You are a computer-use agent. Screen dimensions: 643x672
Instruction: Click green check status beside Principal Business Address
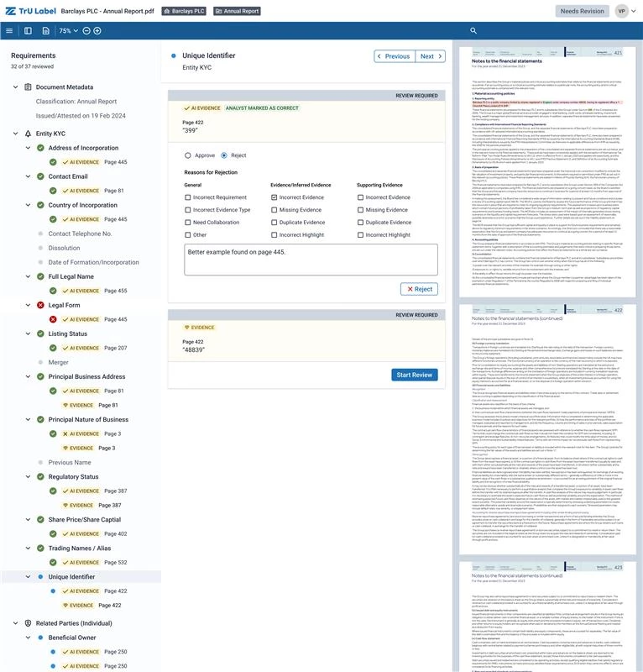pyautogui.click(x=40, y=376)
